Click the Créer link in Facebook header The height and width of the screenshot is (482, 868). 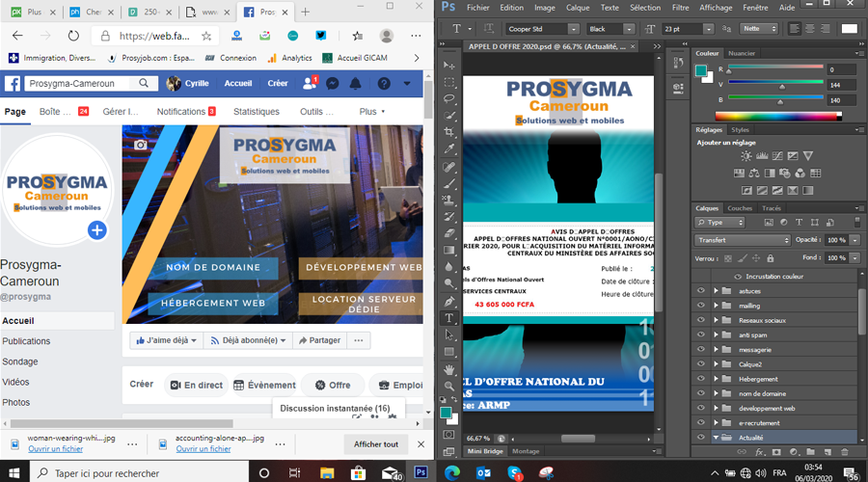[x=278, y=84]
